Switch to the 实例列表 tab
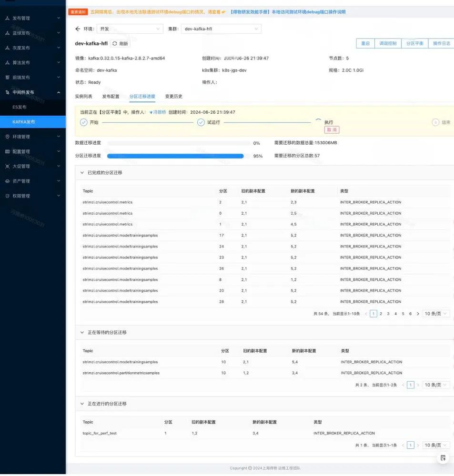This screenshot has width=454, height=476. 84,96
